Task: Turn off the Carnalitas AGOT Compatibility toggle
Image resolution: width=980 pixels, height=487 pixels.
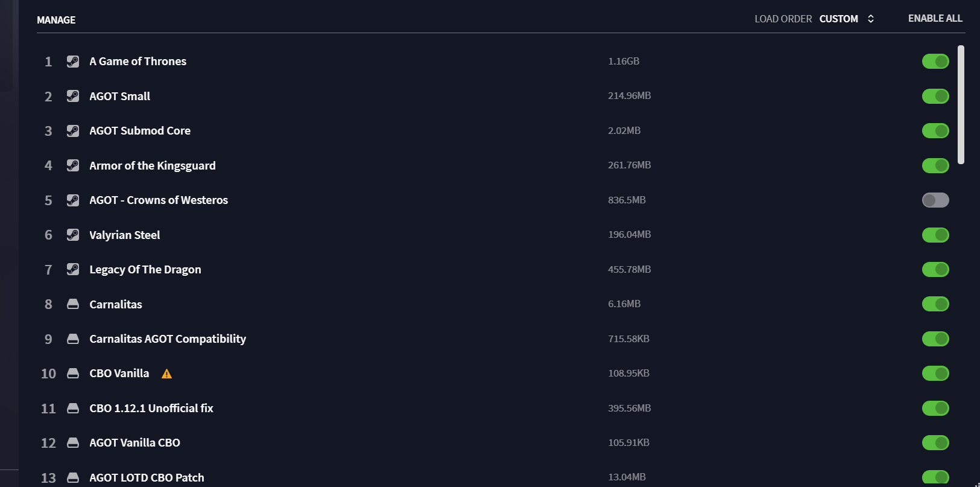Action: (935, 339)
